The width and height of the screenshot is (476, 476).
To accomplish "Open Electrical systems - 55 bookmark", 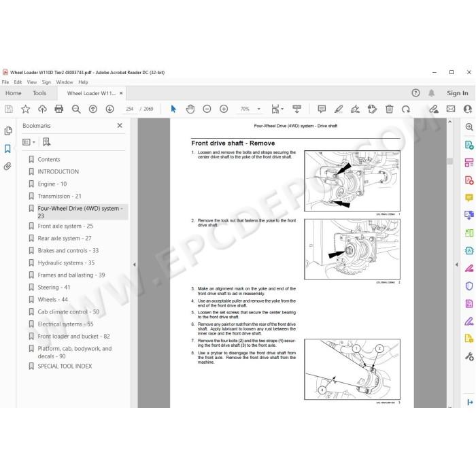I will tap(65, 324).
